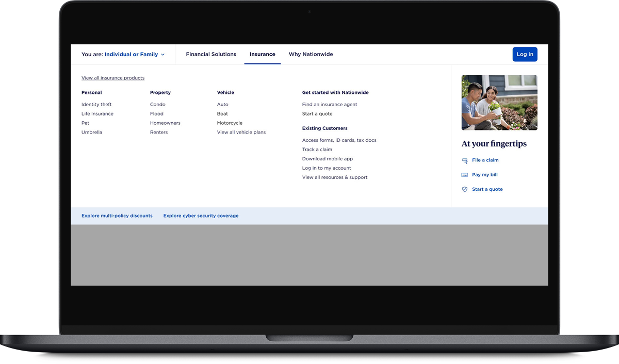Viewport: 619px width, 364px height.
Task: Select Umbrella insurance link
Action: click(x=92, y=132)
